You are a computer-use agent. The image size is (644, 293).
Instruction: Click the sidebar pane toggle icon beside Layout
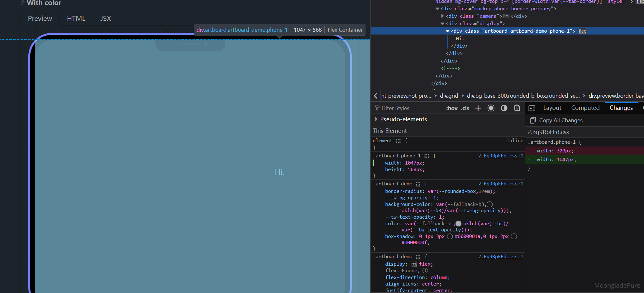(532, 108)
